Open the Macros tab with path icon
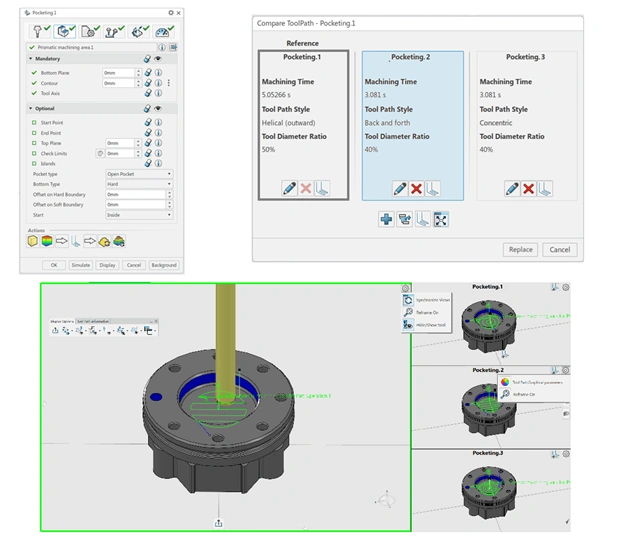631x538 pixels. 114,31
